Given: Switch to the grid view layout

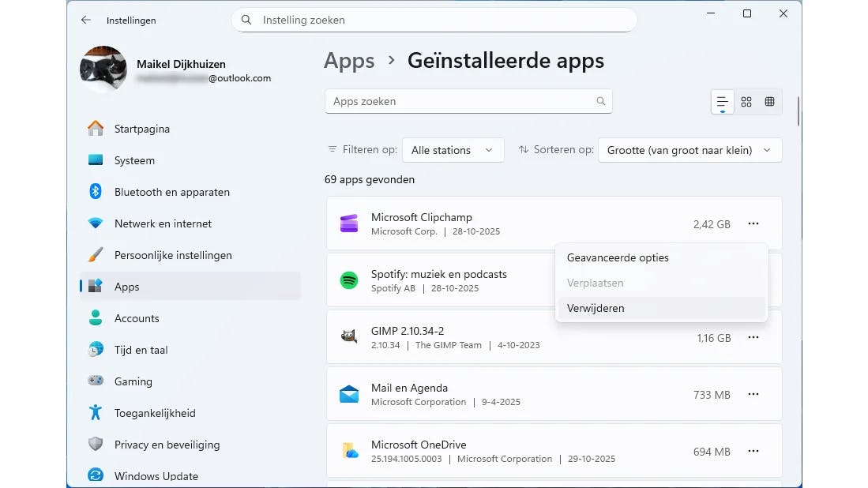Looking at the screenshot, I should (x=746, y=102).
